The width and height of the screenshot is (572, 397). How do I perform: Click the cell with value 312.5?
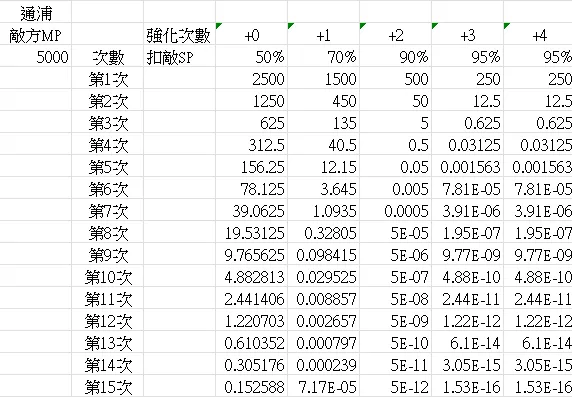click(251, 144)
